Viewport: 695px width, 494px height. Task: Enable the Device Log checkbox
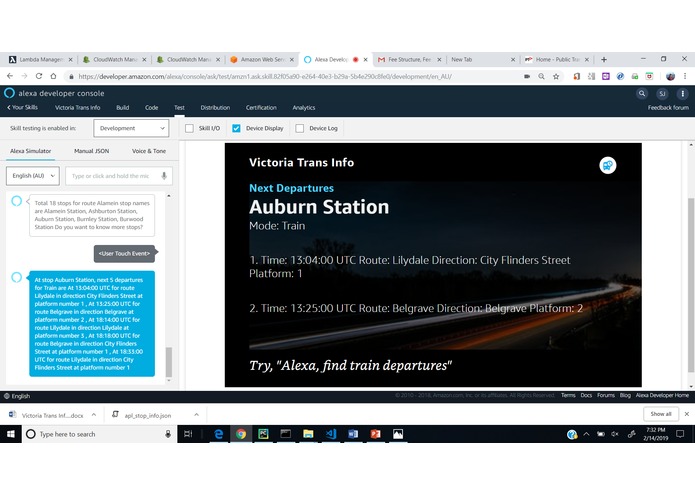[x=300, y=128]
